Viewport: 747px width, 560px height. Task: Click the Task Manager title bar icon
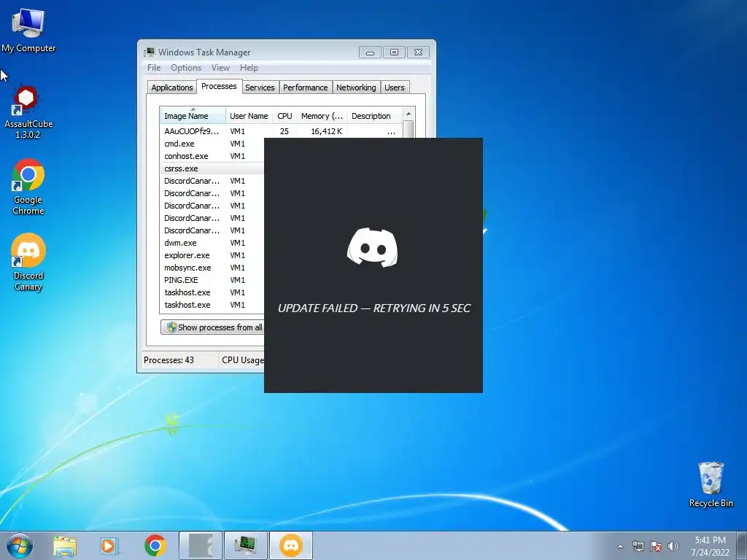tap(150, 52)
